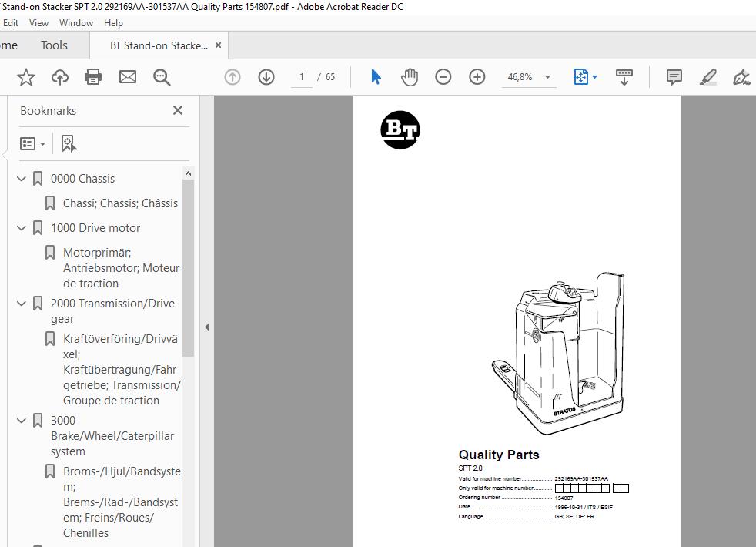The width and height of the screenshot is (756, 547).
Task: Click the find current bookmark icon
Action: (x=69, y=144)
